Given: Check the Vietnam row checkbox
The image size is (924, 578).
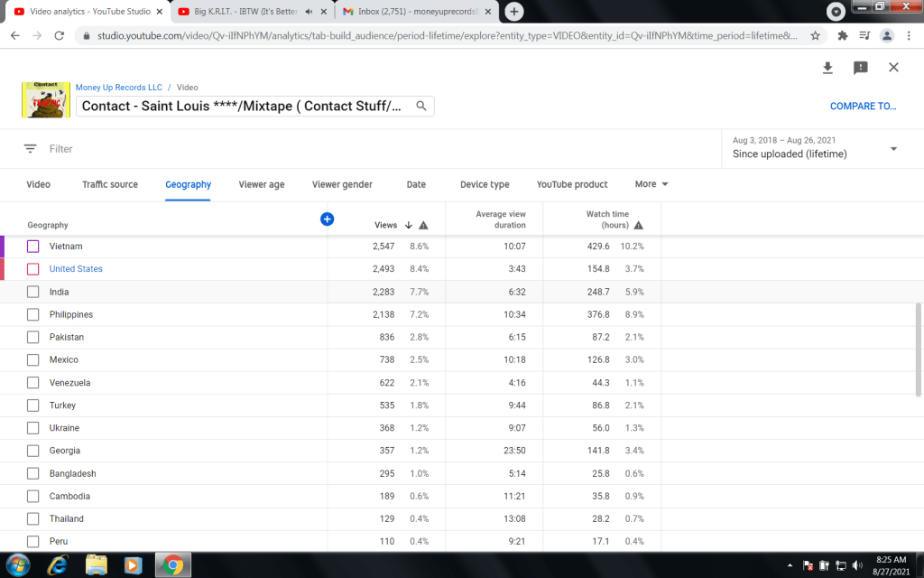Looking at the screenshot, I should [x=33, y=247].
